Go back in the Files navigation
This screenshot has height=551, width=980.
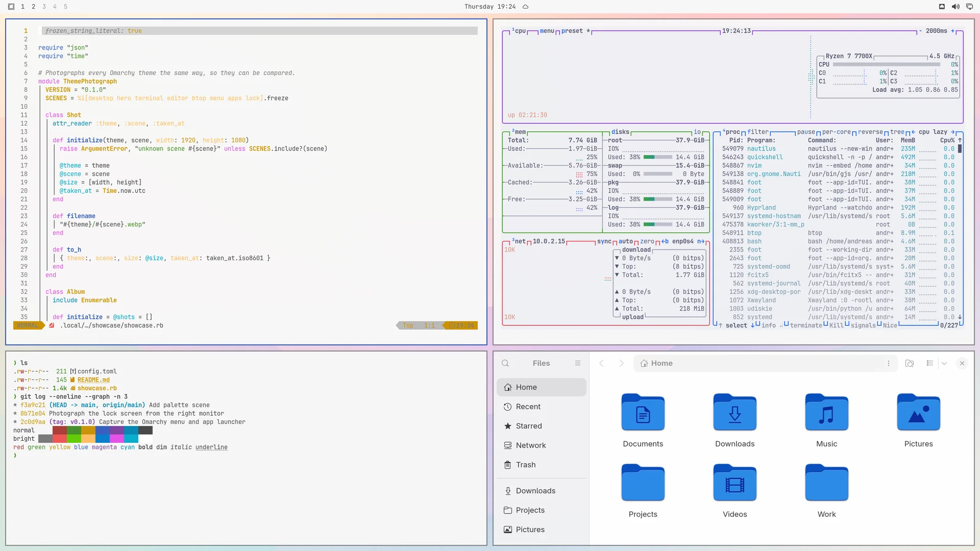pos(602,363)
